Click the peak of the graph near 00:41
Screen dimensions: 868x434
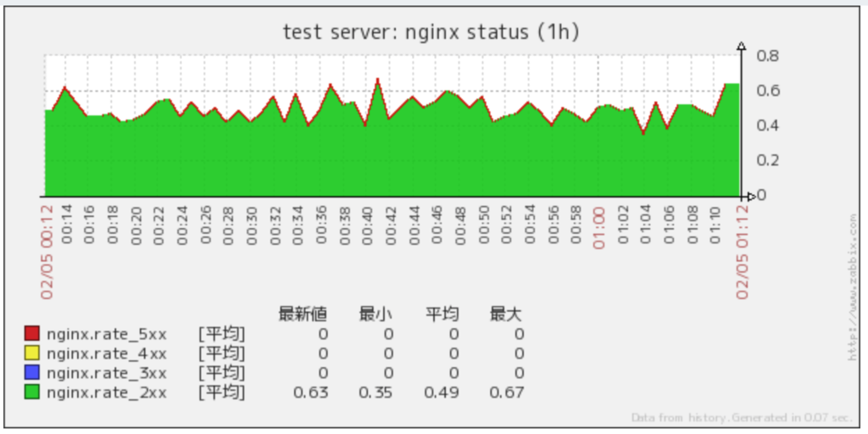pos(377,80)
